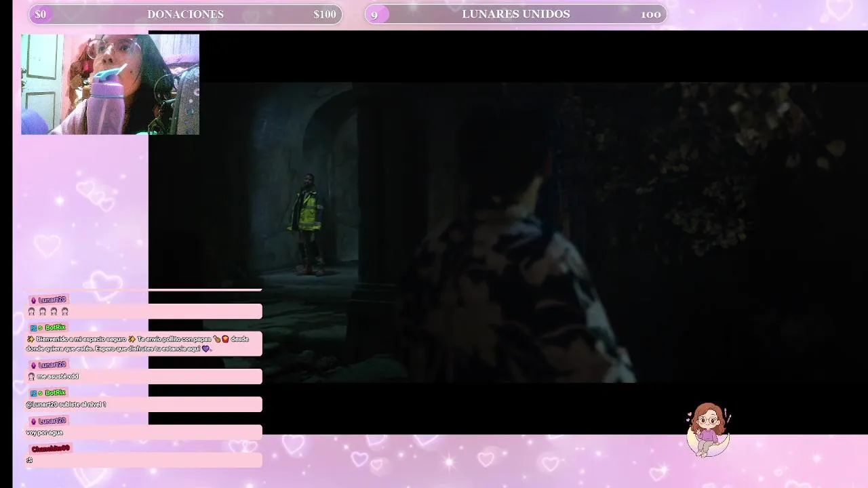Image resolution: width=868 pixels, height=488 pixels.
Task: Click Lunart20 name above the four emojis
Action: point(52,300)
